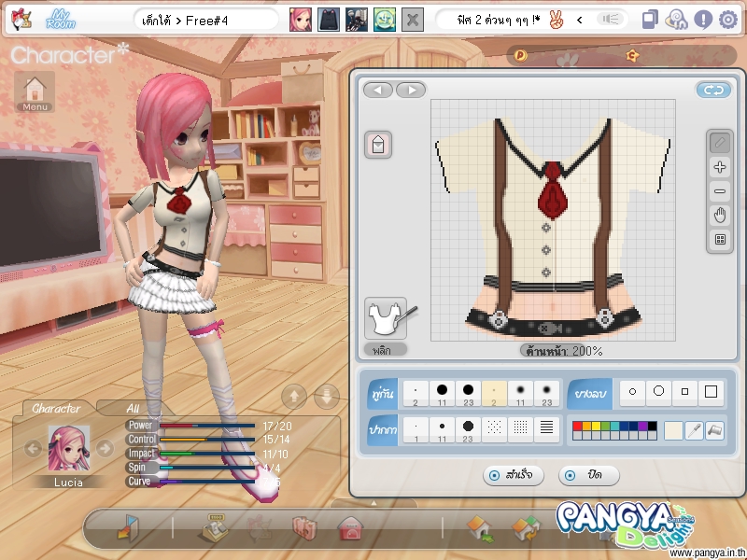Switch to the Character tab
This screenshot has width=747, height=560.
click(56, 409)
